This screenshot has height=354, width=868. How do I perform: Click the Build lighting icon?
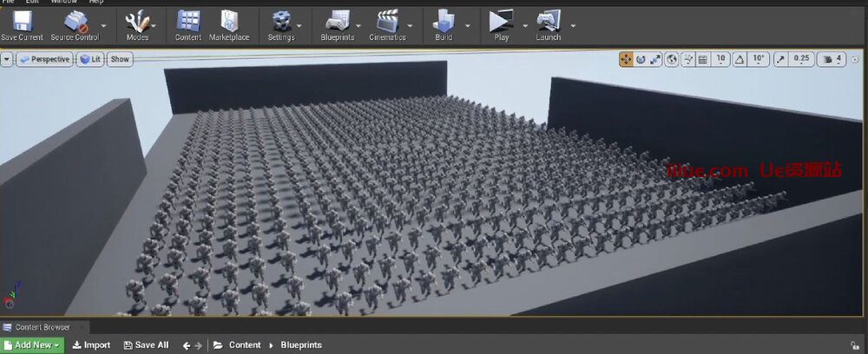444,24
